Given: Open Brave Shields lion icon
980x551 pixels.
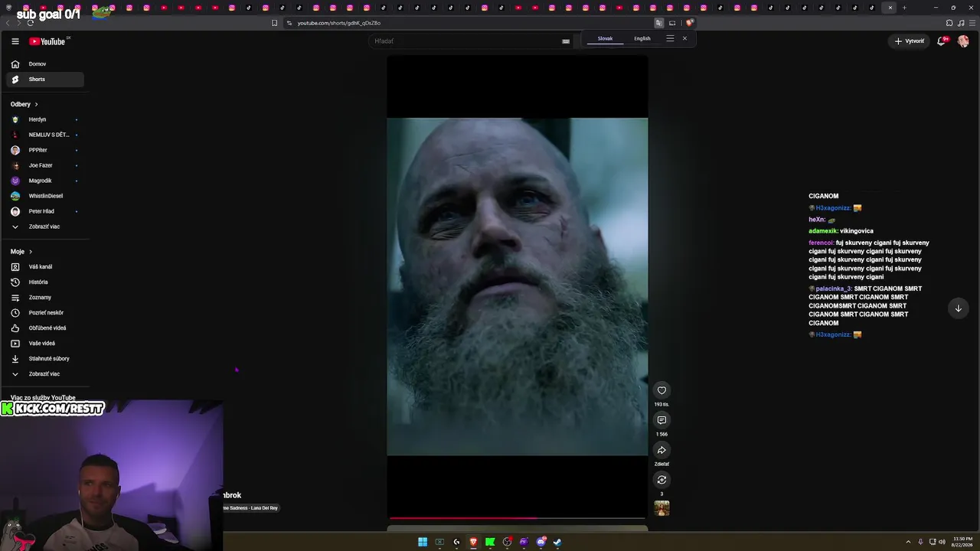Looking at the screenshot, I should 689,23.
